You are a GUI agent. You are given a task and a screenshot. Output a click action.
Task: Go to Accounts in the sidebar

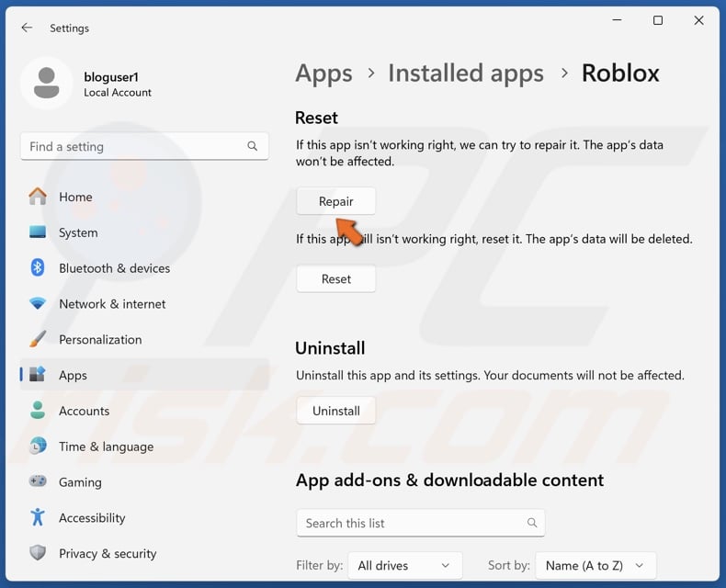(x=84, y=411)
